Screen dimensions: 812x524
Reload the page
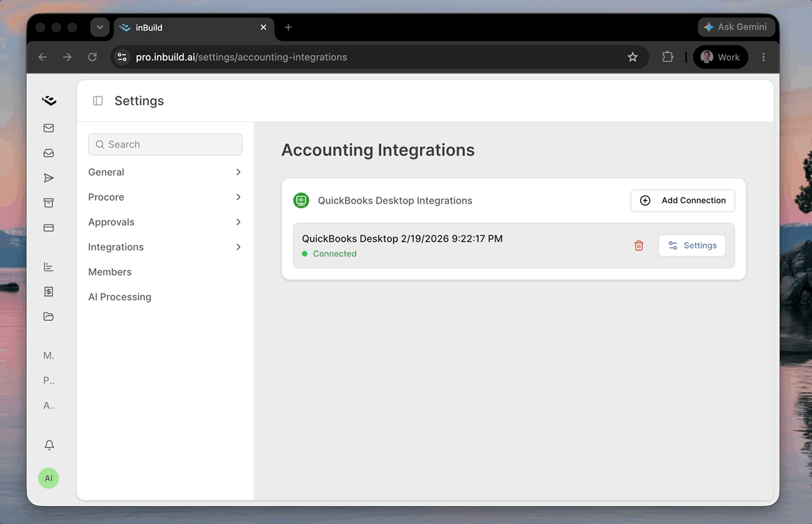[x=92, y=57]
